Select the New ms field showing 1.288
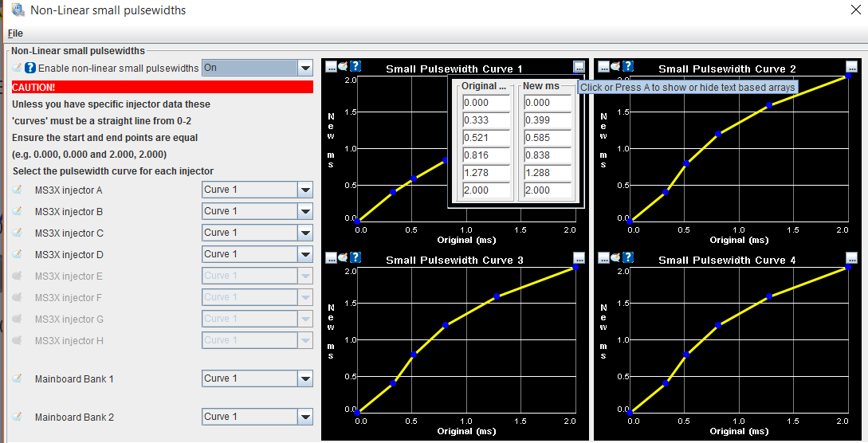 (548, 173)
